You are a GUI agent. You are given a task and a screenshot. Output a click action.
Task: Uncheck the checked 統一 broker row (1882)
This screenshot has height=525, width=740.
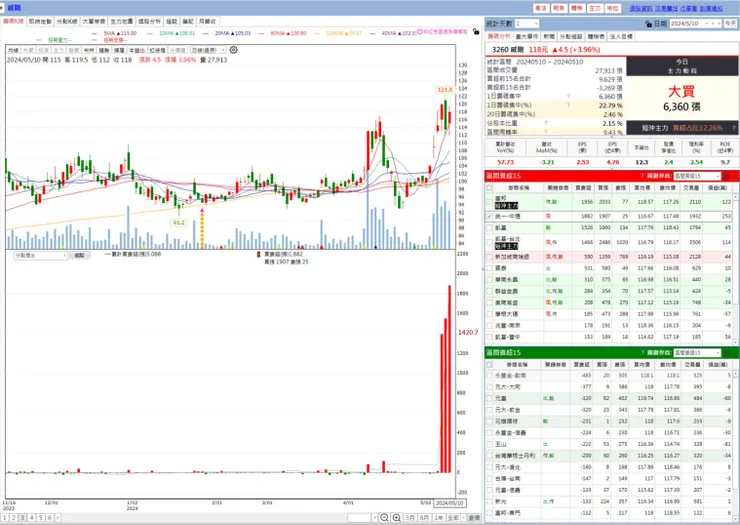pyautogui.click(x=489, y=216)
